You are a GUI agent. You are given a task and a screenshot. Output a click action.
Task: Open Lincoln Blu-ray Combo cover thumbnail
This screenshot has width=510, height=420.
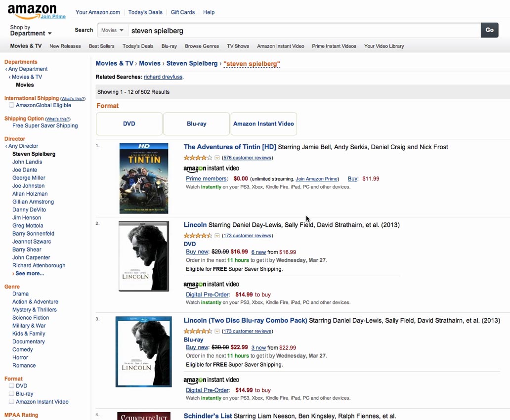pos(143,352)
